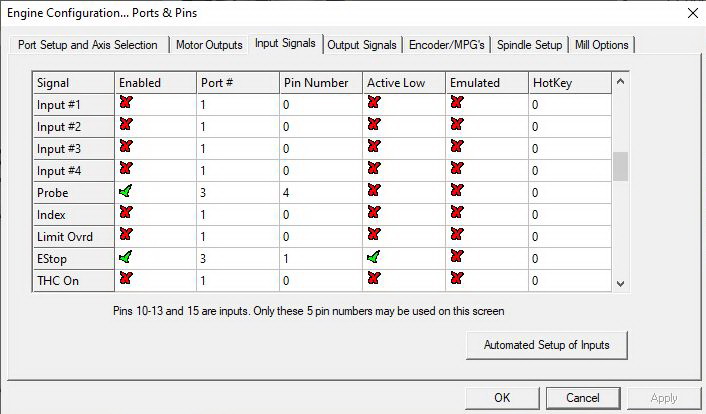Switch to the Motor Outputs tab
The width and height of the screenshot is (706, 414).
click(x=209, y=45)
